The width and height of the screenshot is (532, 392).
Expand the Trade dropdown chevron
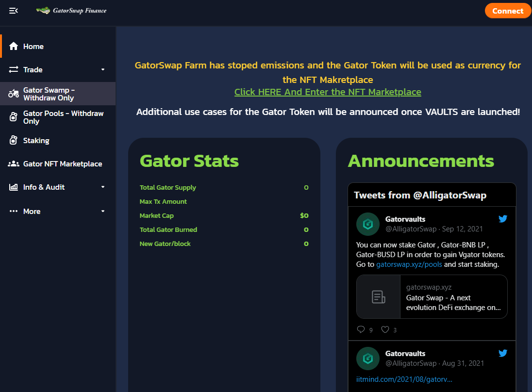tap(102, 69)
